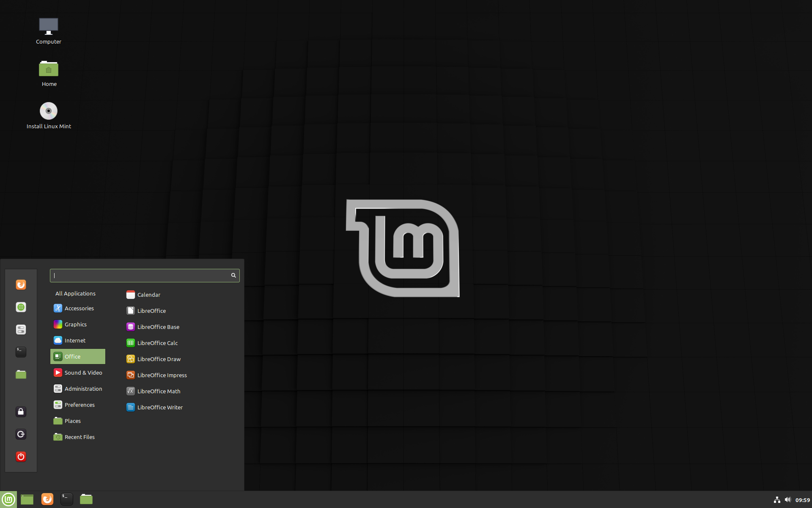Screen dimensions: 812x508
Task: Expand the Accessories category
Action: 78,307
